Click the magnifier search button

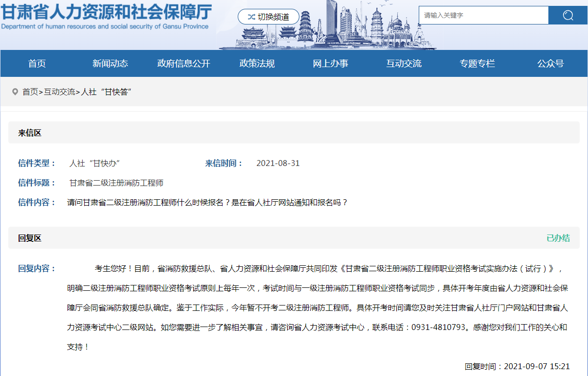click(x=567, y=15)
